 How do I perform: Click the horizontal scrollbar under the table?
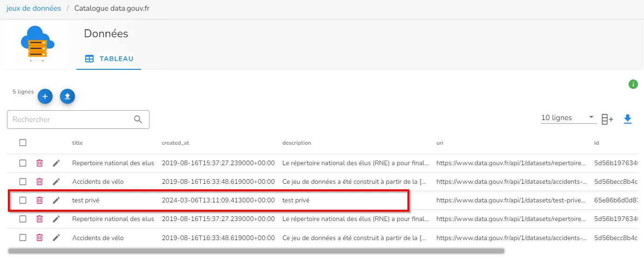256,251
